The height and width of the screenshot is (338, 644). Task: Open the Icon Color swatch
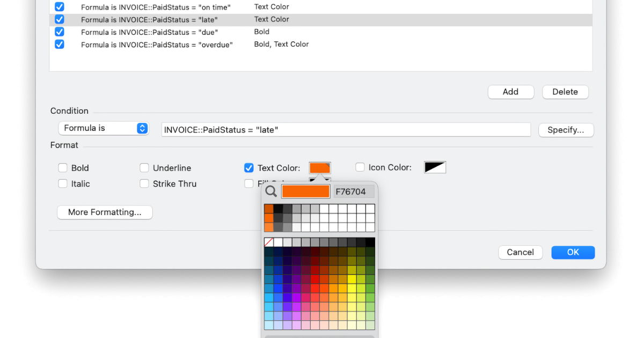(x=435, y=167)
